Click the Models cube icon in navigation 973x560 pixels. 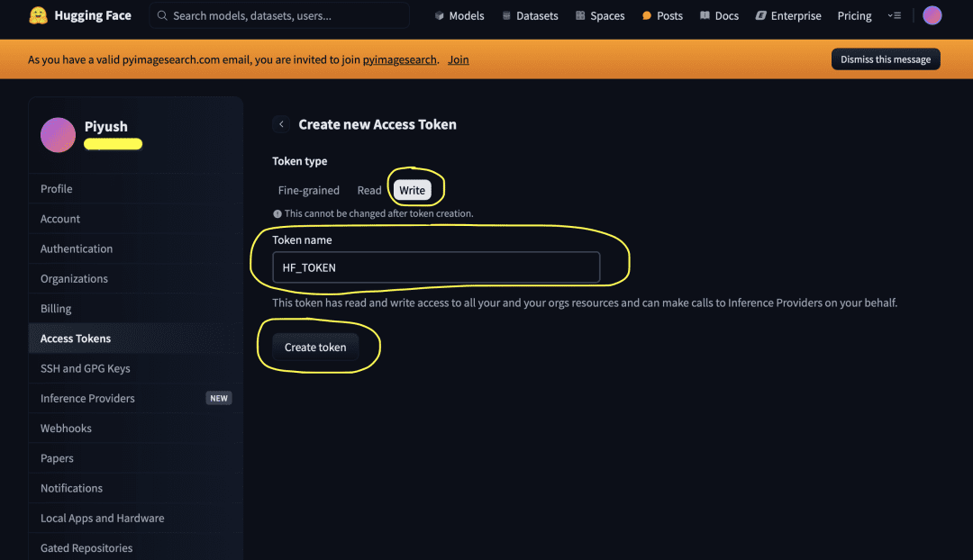(x=439, y=15)
